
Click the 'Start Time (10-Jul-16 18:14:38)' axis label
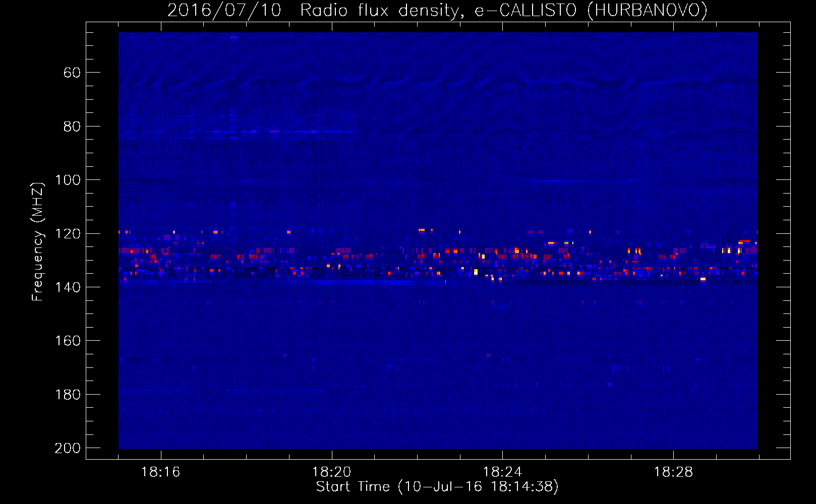coord(437,487)
